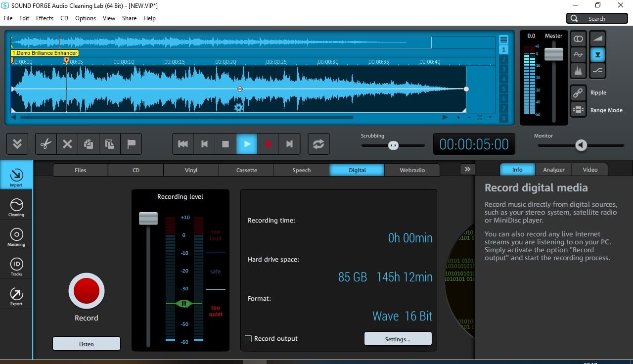Click the blue Play button
The image size is (633, 364).
tap(247, 144)
